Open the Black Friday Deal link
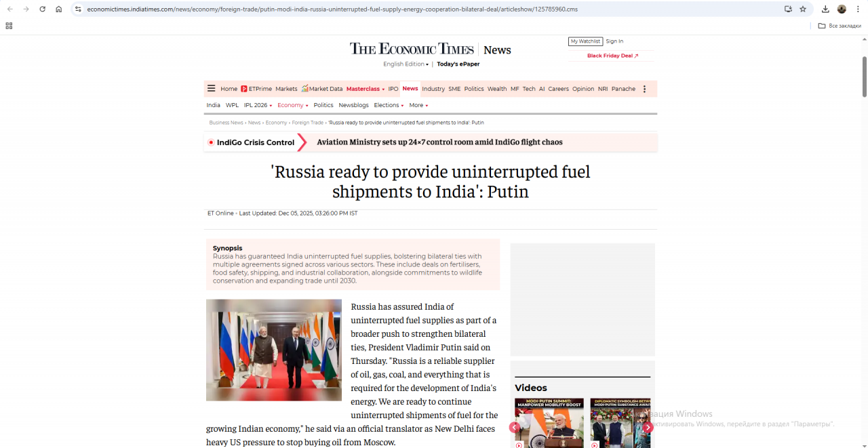Image resolution: width=868 pixels, height=448 pixels. (612, 56)
